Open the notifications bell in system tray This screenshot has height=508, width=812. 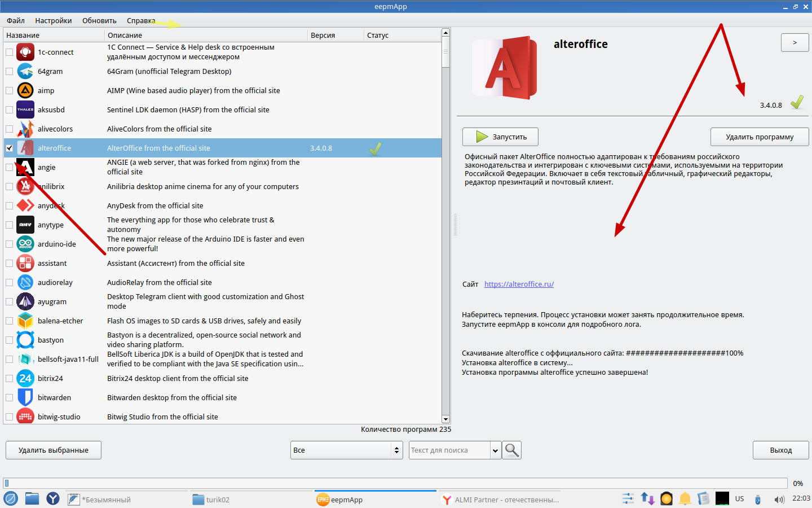(685, 498)
